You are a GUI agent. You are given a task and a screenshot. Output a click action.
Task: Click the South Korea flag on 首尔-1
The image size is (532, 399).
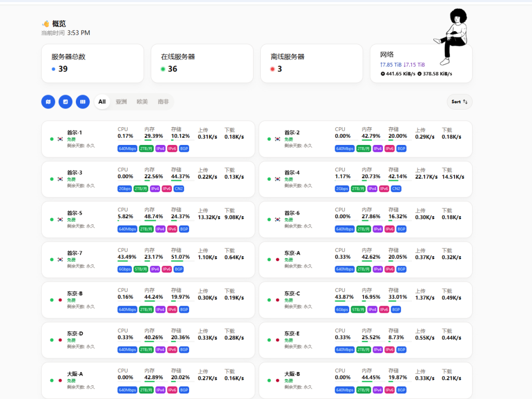(x=60, y=139)
